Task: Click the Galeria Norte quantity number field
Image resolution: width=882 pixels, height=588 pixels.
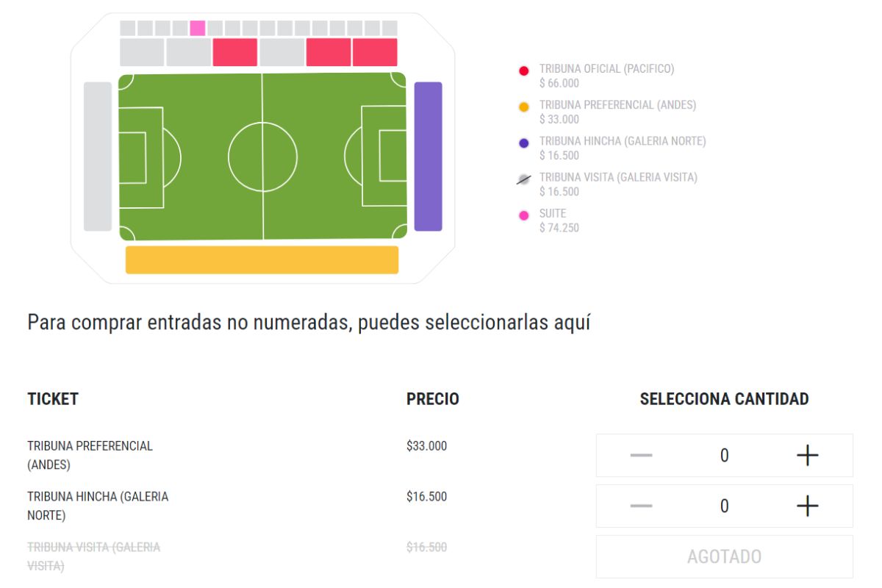Action: [x=724, y=506]
